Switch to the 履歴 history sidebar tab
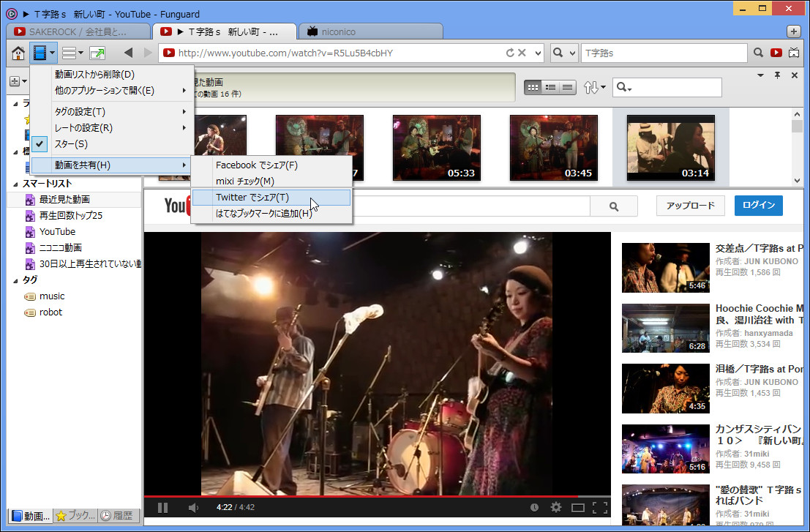The width and height of the screenshot is (810, 532). 117,515
